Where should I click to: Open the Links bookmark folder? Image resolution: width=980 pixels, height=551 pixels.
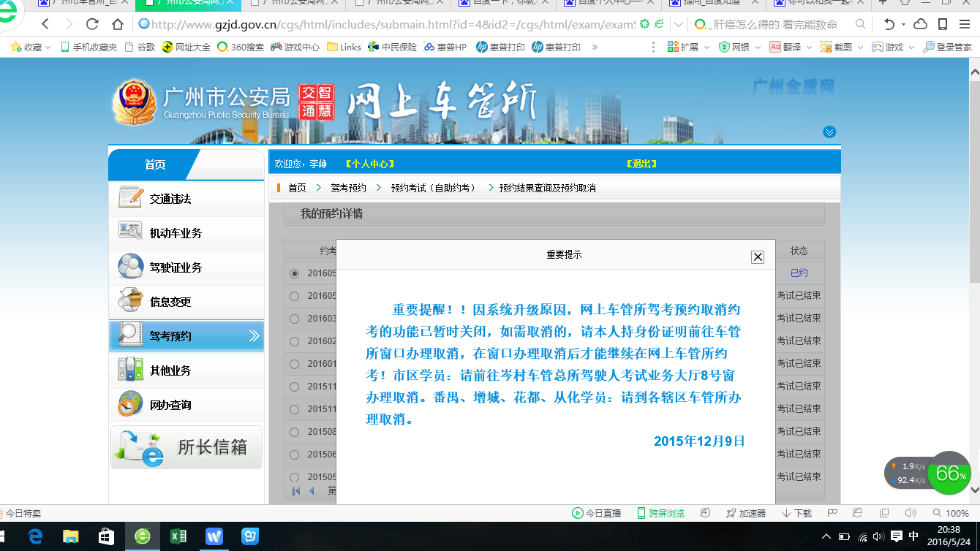[x=344, y=47]
